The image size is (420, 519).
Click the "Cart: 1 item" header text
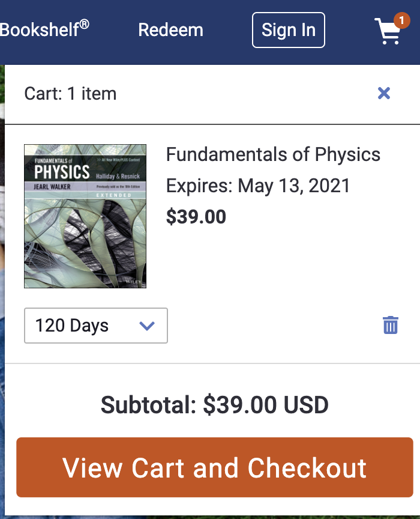[x=70, y=94]
